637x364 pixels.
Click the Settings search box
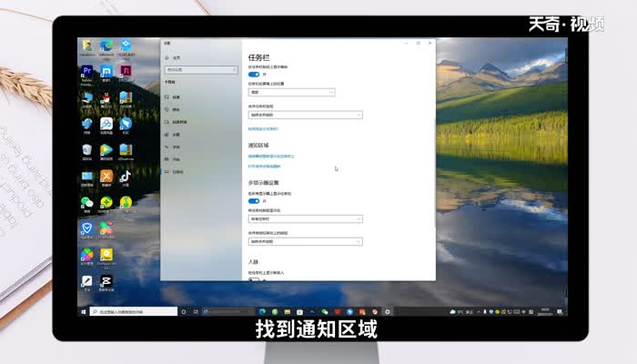pyautogui.click(x=201, y=70)
